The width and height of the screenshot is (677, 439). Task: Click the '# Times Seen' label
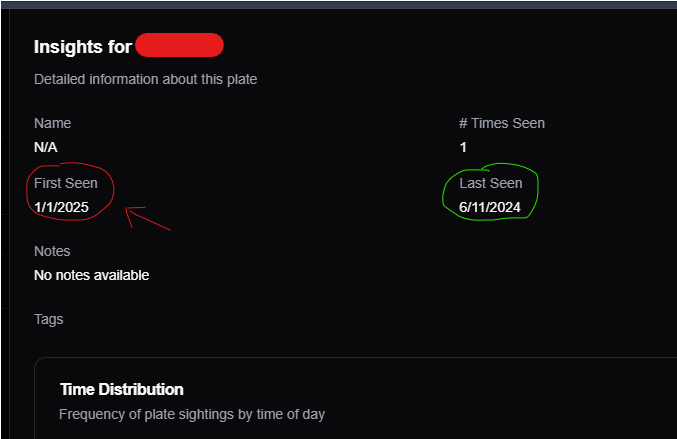[x=502, y=123]
